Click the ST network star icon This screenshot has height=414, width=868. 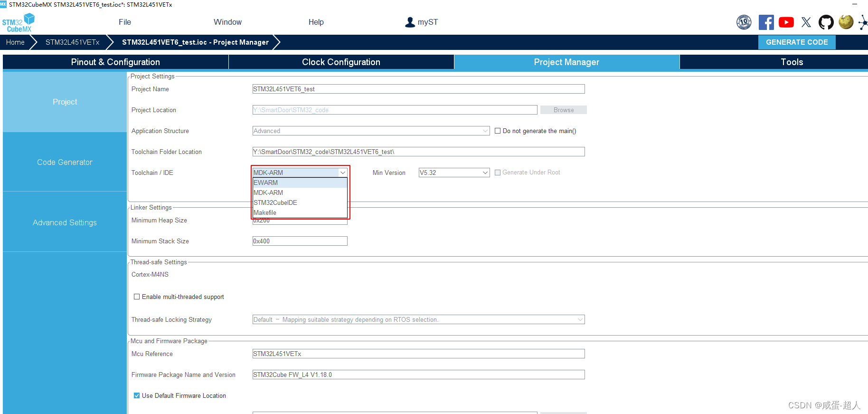(863, 22)
